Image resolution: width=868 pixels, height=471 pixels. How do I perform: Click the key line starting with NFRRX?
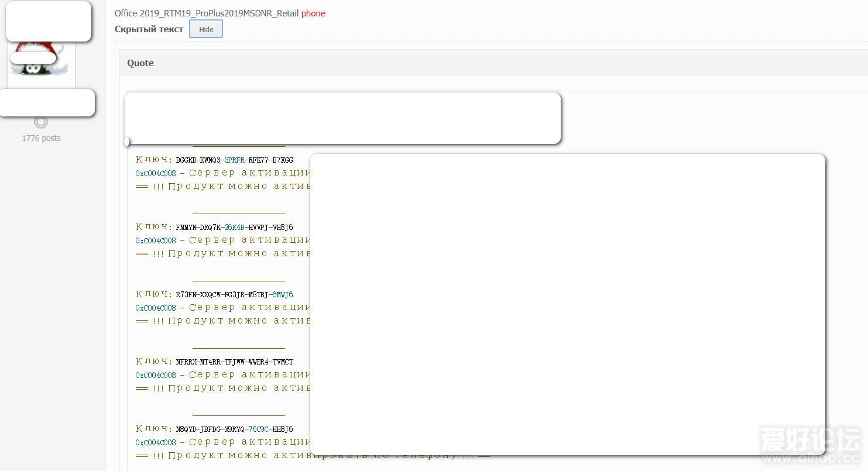point(215,362)
